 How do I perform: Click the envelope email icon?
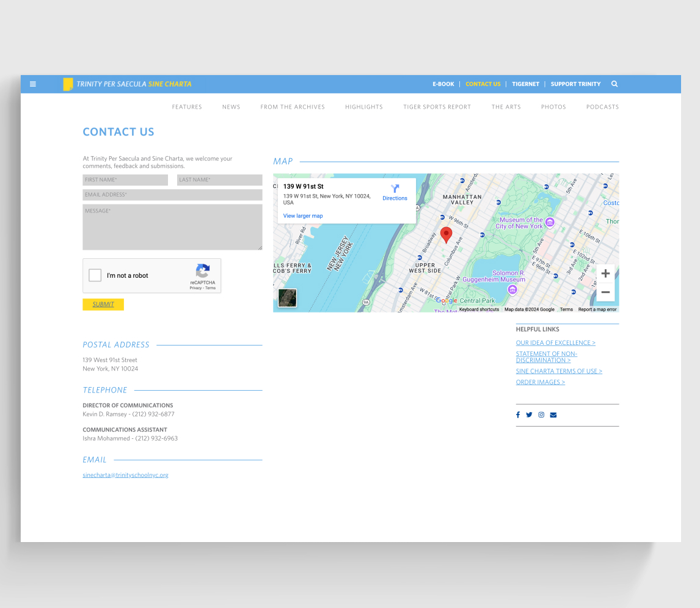[553, 415]
